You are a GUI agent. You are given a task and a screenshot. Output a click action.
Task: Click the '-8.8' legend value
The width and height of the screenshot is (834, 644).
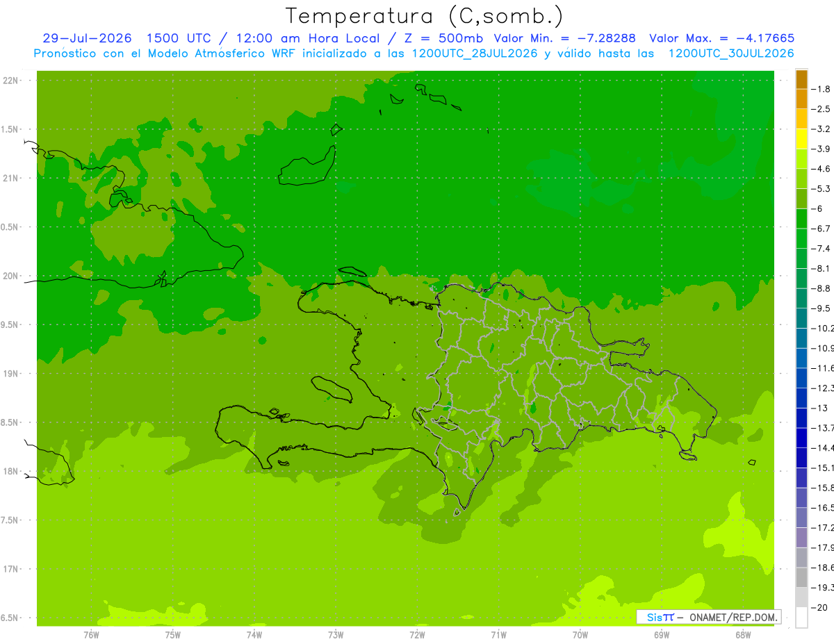pyautogui.click(x=821, y=288)
